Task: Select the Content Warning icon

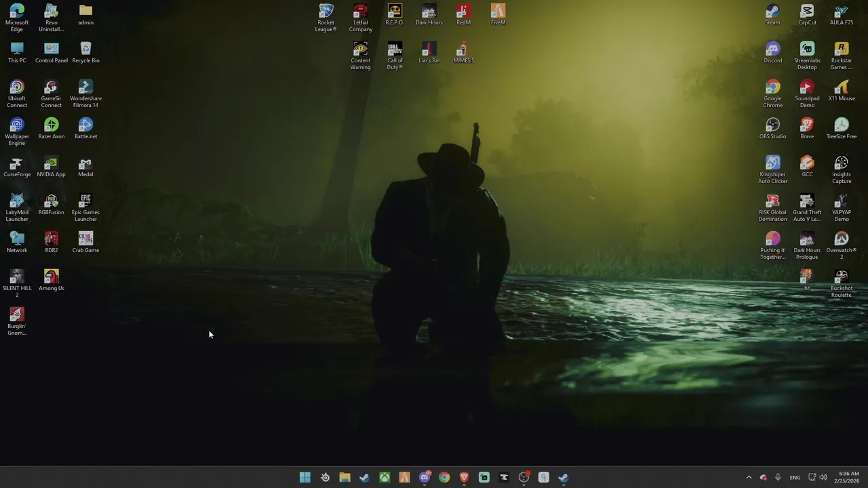Action: [x=361, y=56]
